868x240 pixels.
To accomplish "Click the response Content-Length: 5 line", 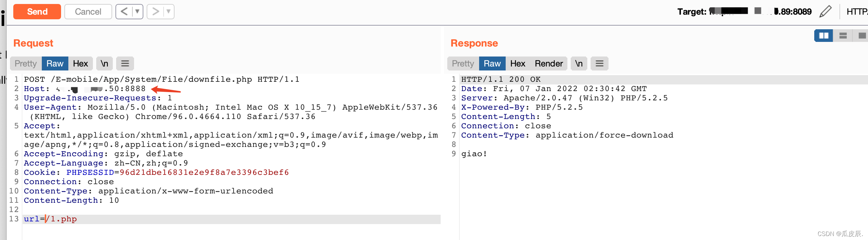I will (506, 117).
